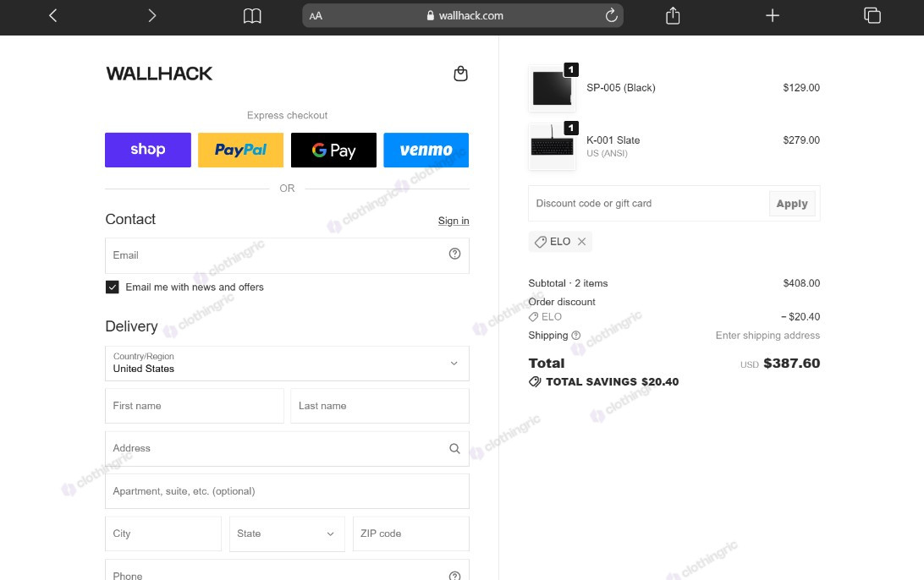Select the K-001 Slate keyboard thumbnail
The height and width of the screenshot is (580, 924).
553,146
